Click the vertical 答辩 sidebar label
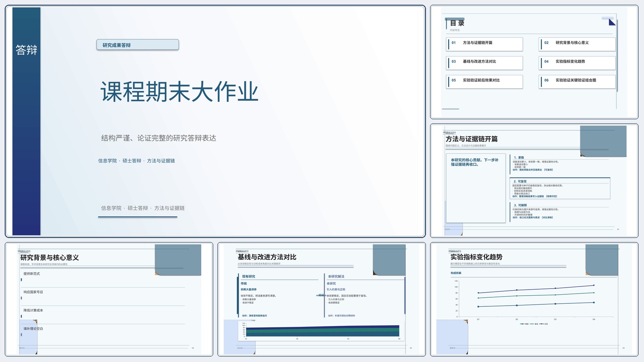This screenshot has width=644, height=362. 26,50
